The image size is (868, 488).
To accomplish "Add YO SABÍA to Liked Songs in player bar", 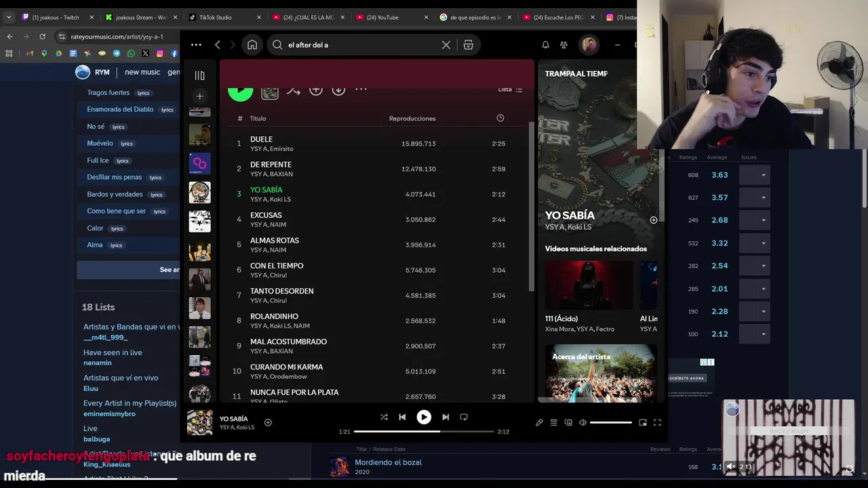I will 268,422.
